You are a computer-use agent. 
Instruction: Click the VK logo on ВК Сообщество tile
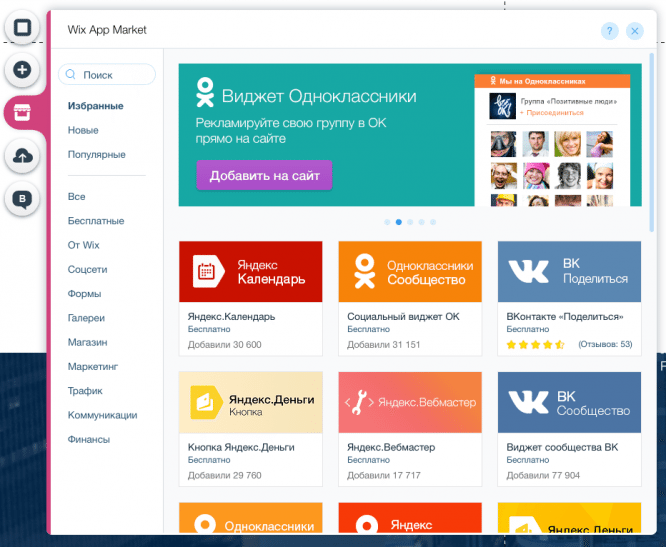pos(529,402)
